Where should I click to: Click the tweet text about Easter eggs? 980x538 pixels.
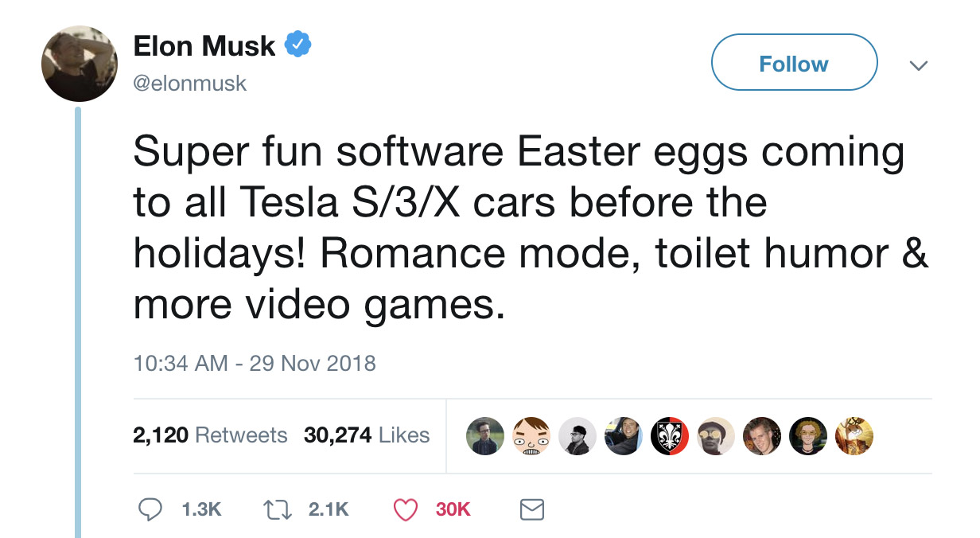(x=517, y=227)
